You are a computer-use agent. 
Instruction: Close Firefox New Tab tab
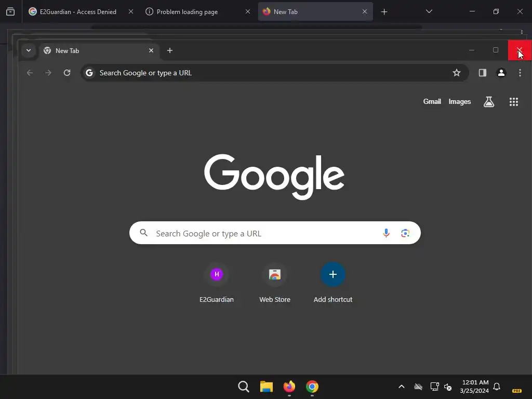pyautogui.click(x=365, y=11)
